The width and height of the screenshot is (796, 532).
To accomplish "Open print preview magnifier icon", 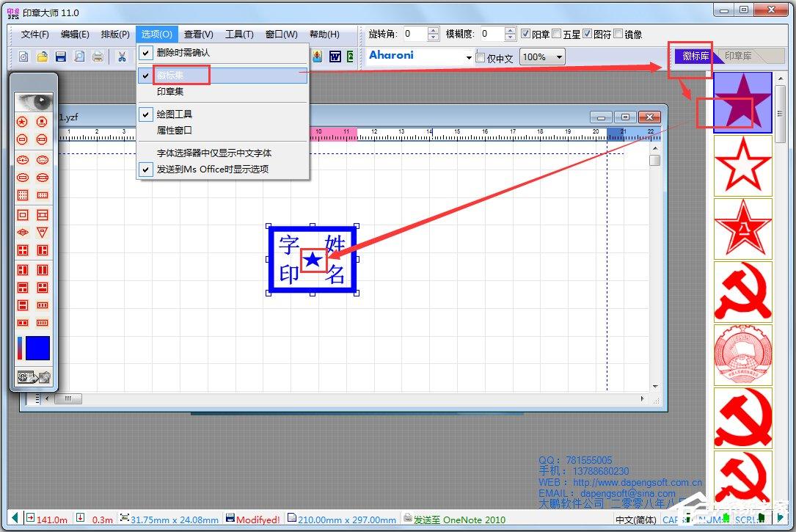I will tap(79, 57).
